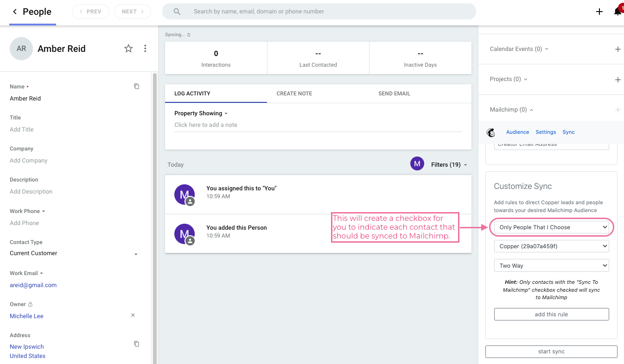
Task: Copy the Name field value
Action: (136, 86)
